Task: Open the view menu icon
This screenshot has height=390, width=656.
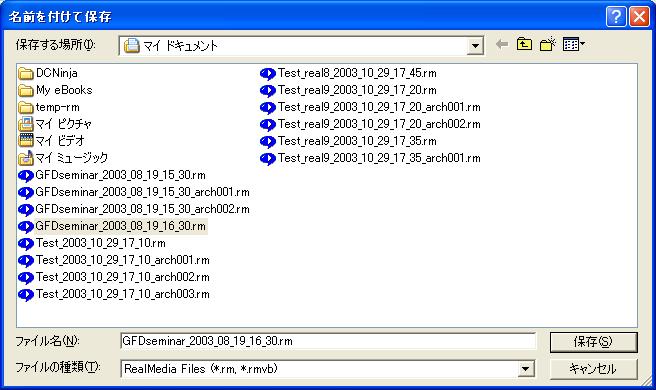Action: tap(574, 44)
